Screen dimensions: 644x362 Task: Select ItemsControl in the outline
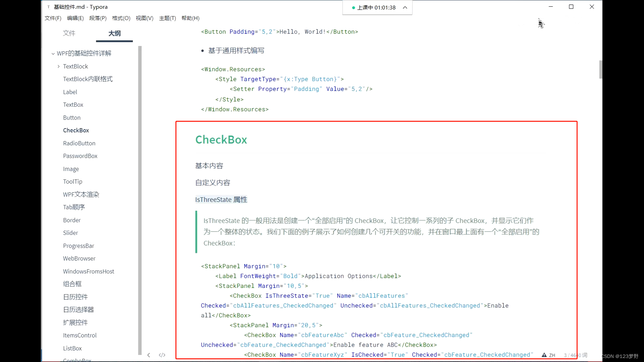pos(80,335)
